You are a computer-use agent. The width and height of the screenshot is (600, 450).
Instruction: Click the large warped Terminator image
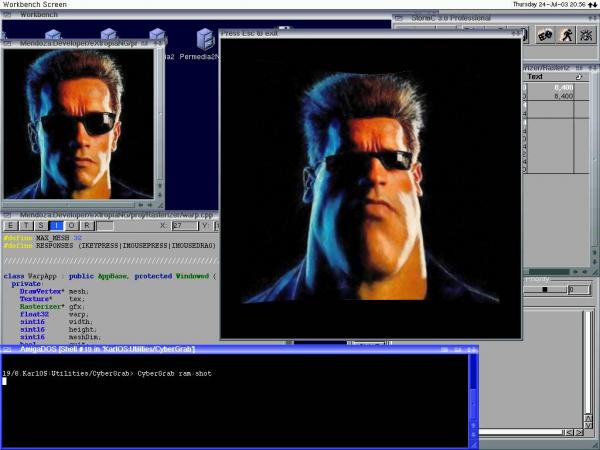point(370,188)
